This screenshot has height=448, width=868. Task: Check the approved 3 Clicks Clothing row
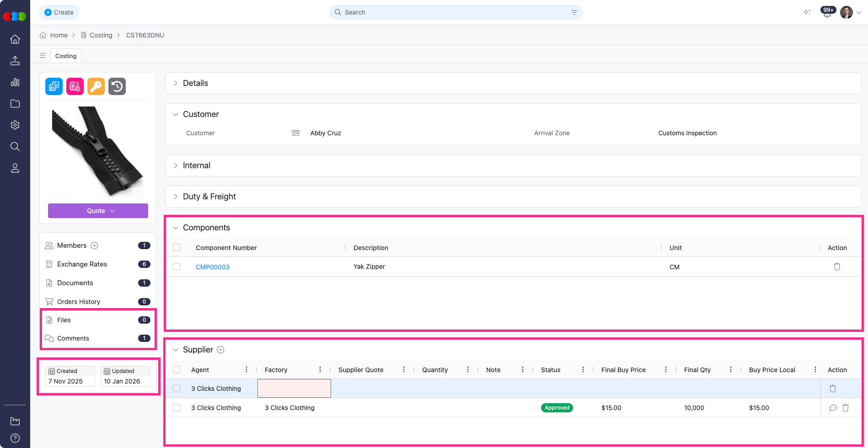click(177, 408)
